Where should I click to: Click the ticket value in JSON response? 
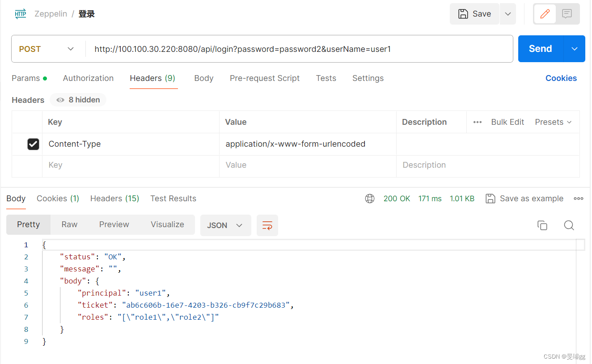click(x=206, y=305)
